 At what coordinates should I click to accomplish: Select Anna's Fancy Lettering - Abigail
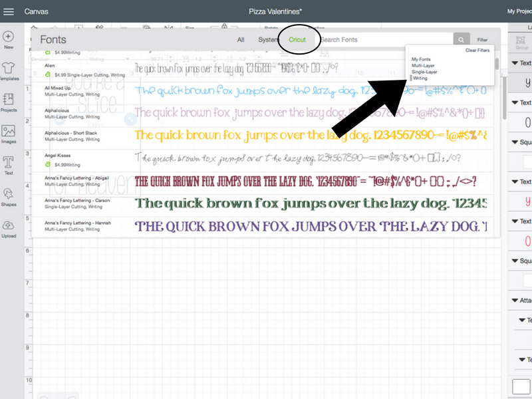[x=262, y=184]
